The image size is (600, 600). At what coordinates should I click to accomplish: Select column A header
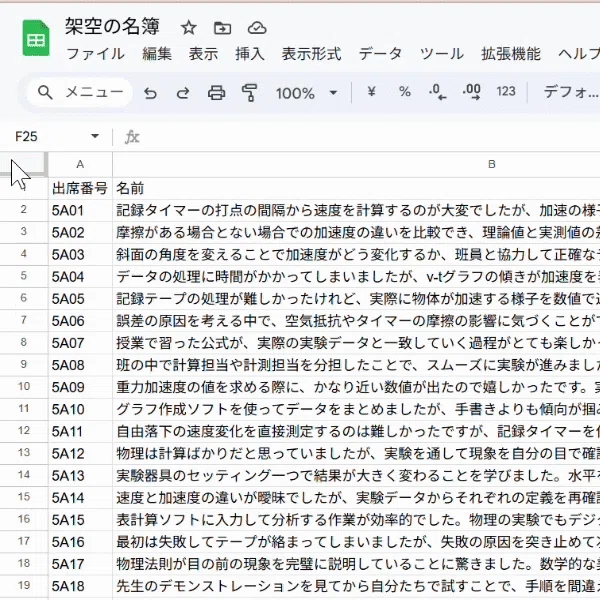pyautogui.click(x=80, y=164)
